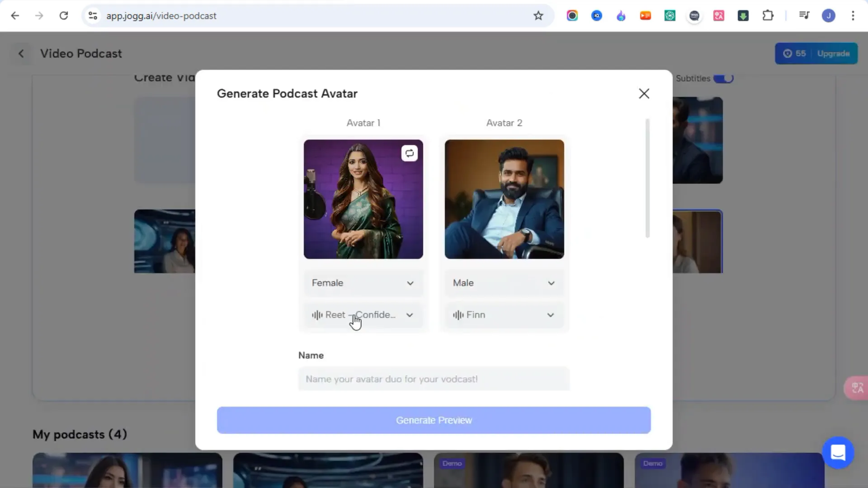The height and width of the screenshot is (488, 868).
Task: Click the Video Podcast title text
Action: (x=81, y=54)
